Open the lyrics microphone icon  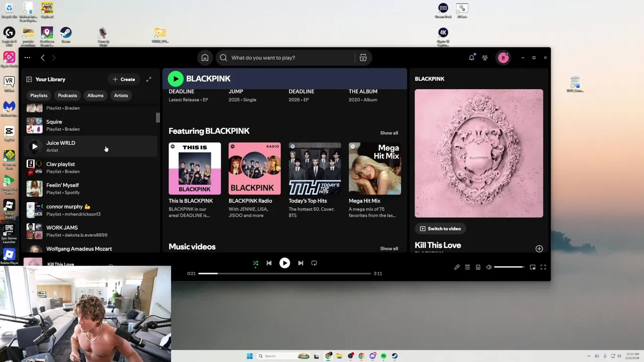click(457, 267)
